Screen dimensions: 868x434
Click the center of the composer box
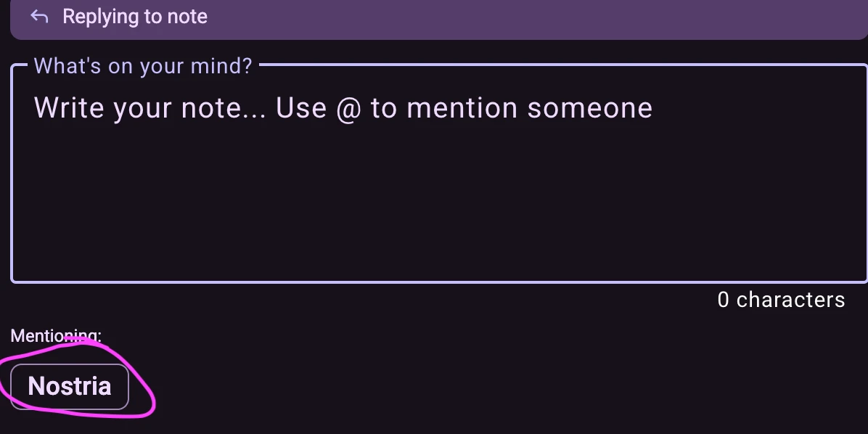point(438,174)
